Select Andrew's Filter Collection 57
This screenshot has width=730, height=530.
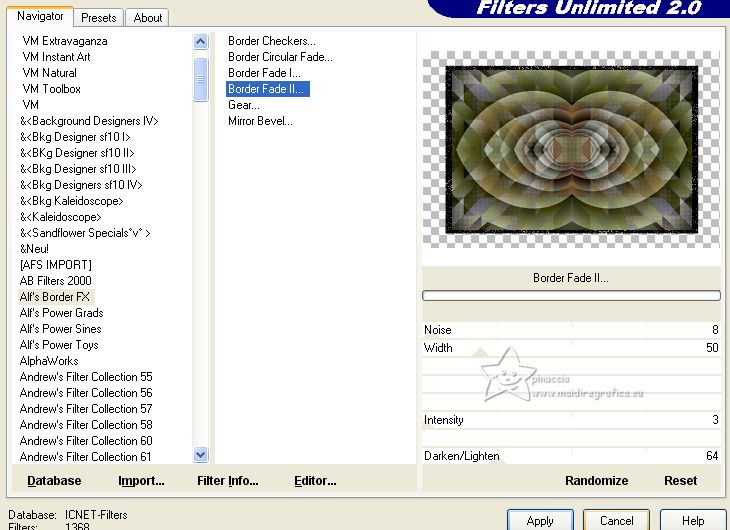click(86, 408)
